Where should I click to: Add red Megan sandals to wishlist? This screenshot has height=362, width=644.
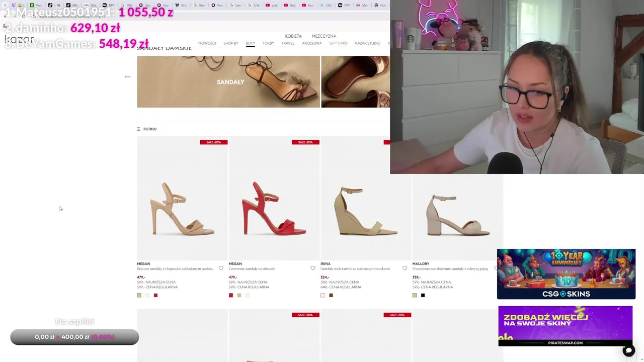(x=313, y=268)
